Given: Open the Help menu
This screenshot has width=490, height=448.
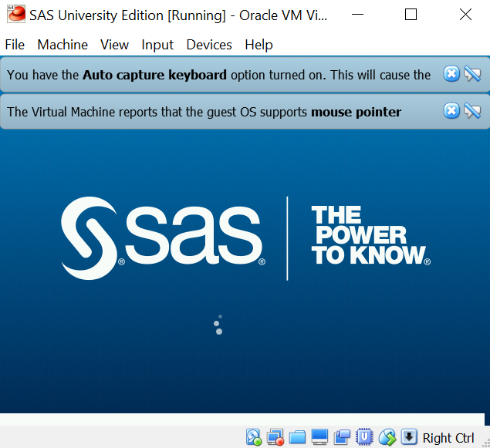Looking at the screenshot, I should point(259,45).
